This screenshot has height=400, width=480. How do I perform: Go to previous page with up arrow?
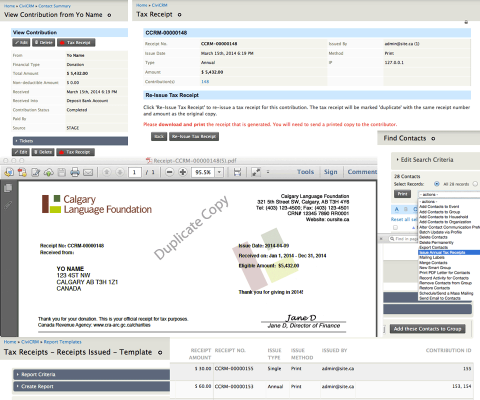click(107, 172)
